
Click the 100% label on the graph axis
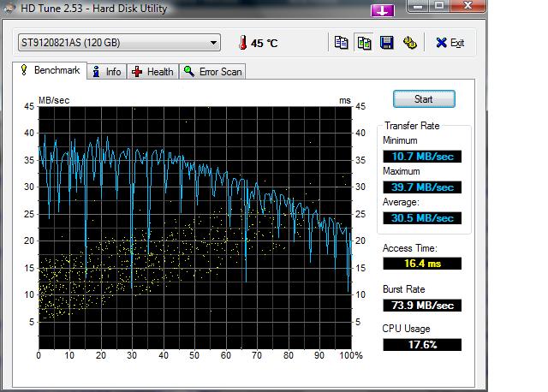[x=351, y=356]
